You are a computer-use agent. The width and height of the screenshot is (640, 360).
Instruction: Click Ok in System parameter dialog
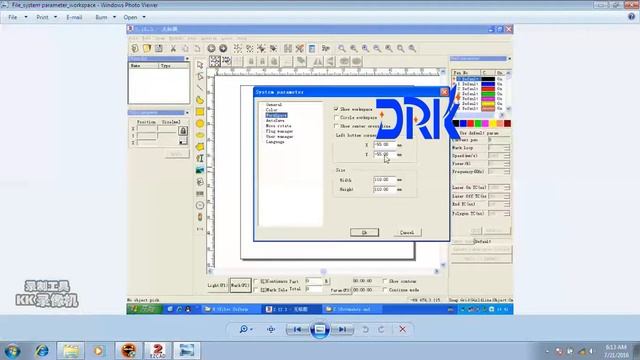click(364, 232)
